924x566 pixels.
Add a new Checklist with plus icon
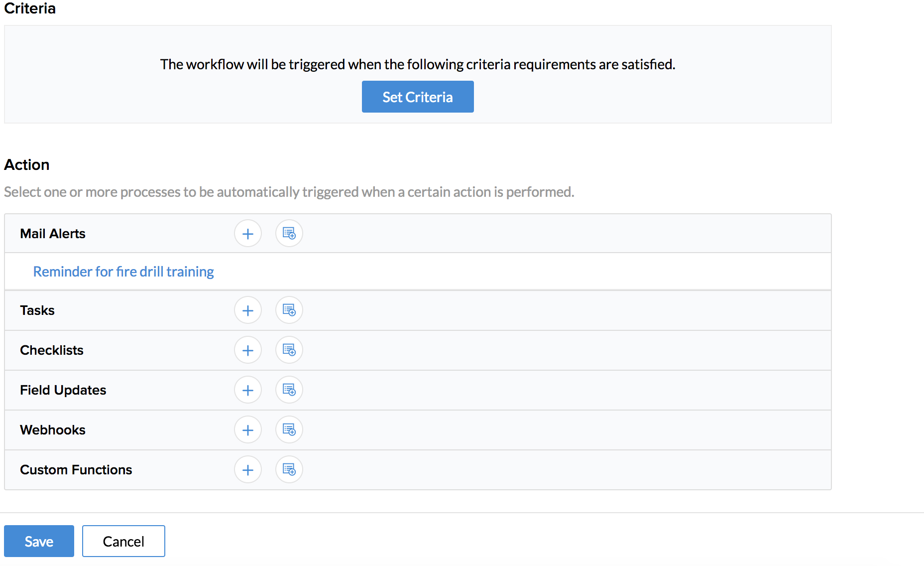pos(248,350)
